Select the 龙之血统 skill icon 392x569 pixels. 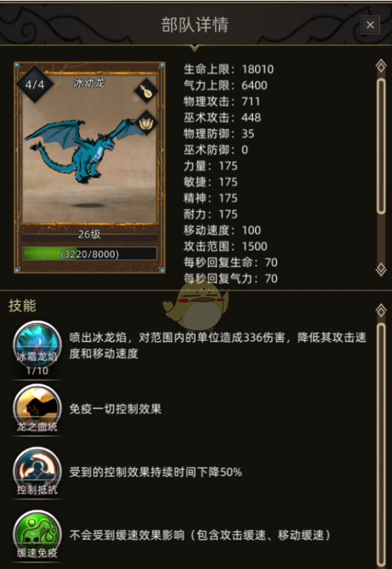click(37, 409)
